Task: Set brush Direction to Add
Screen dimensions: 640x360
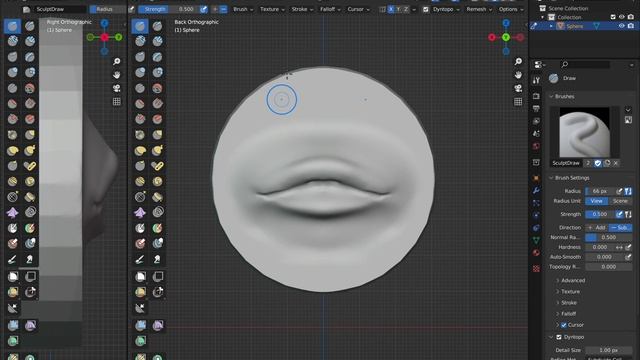Action: 597,227
